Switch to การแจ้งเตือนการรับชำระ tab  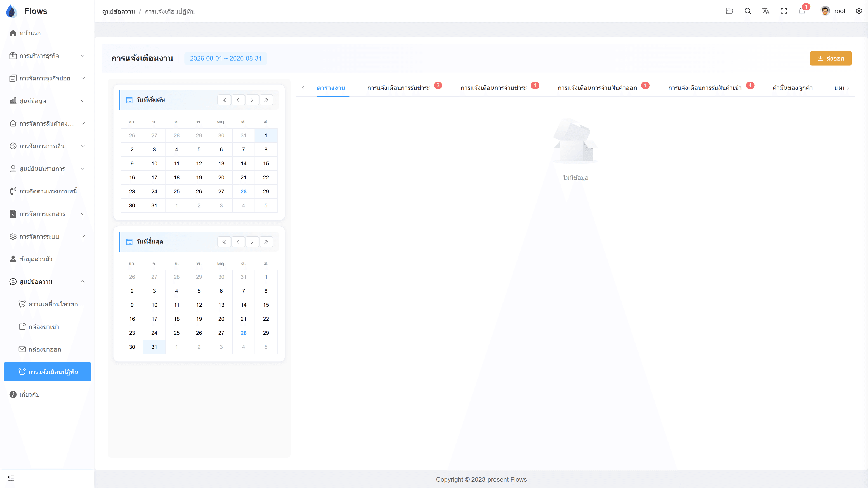point(398,88)
